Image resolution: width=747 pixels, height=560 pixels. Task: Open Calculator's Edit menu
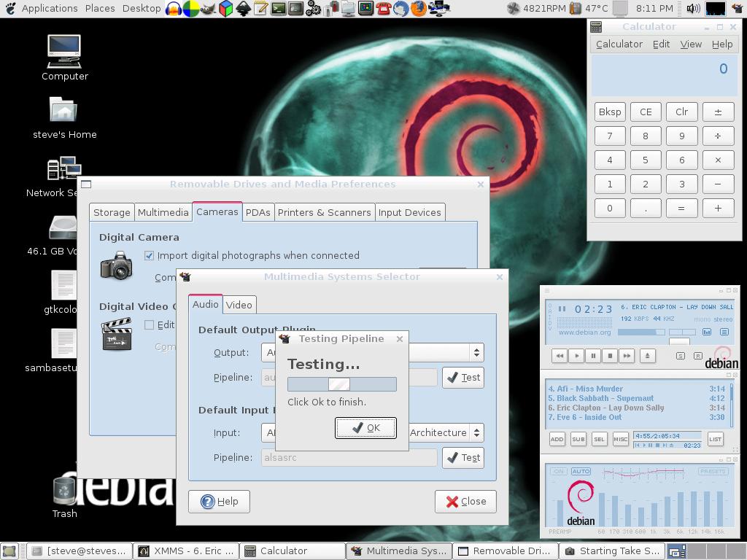click(661, 44)
